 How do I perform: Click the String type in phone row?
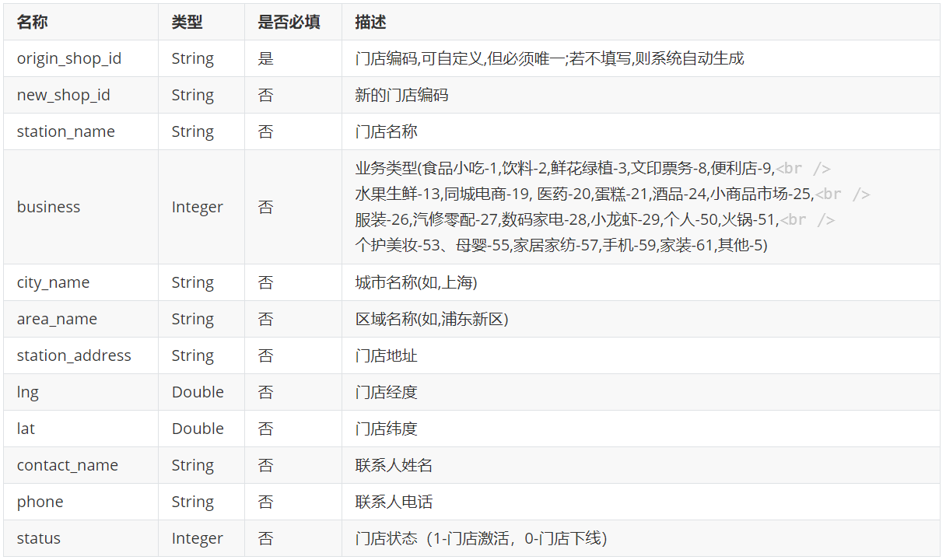click(193, 502)
